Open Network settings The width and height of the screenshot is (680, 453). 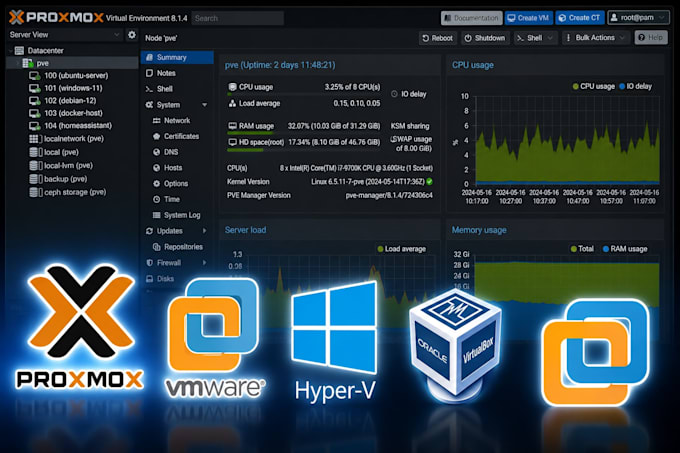click(x=171, y=121)
